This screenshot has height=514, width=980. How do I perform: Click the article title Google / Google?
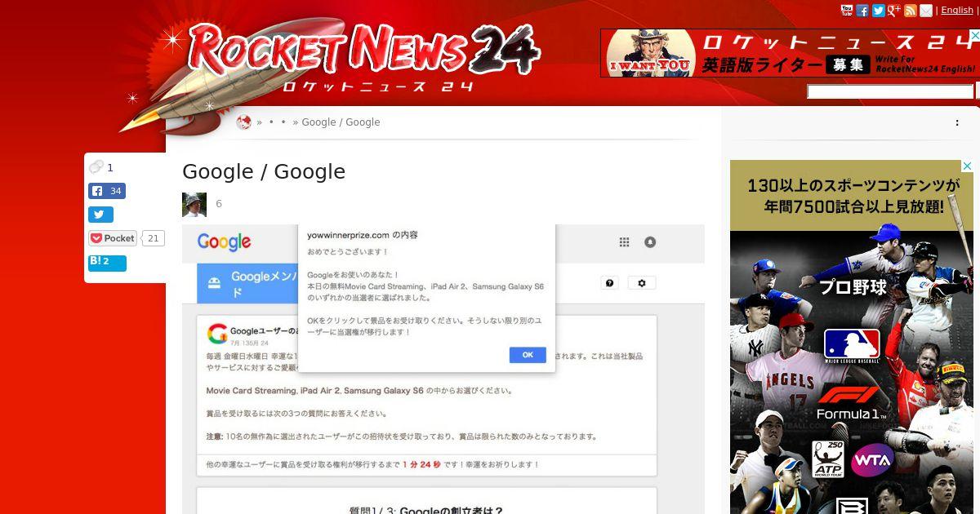pos(264,171)
